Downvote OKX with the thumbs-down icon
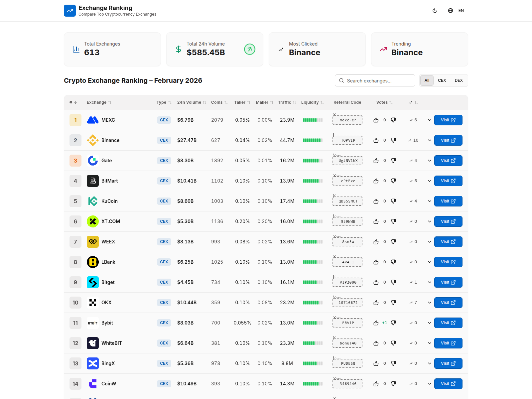The width and height of the screenshot is (532, 399). pyautogui.click(x=393, y=303)
